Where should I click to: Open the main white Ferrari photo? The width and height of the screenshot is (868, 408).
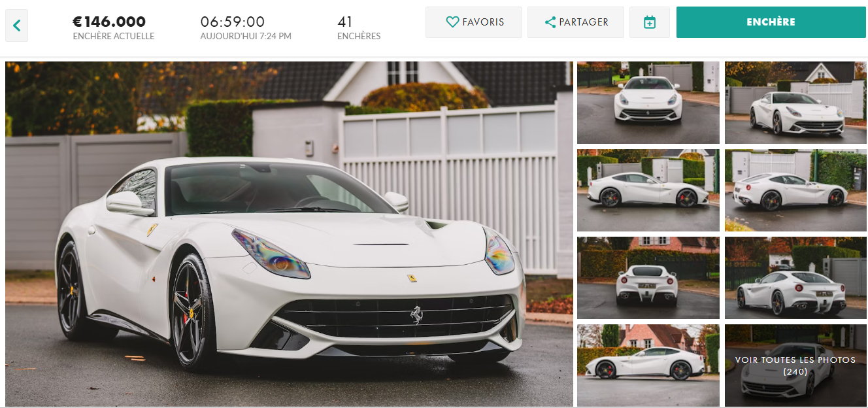pyautogui.click(x=289, y=234)
